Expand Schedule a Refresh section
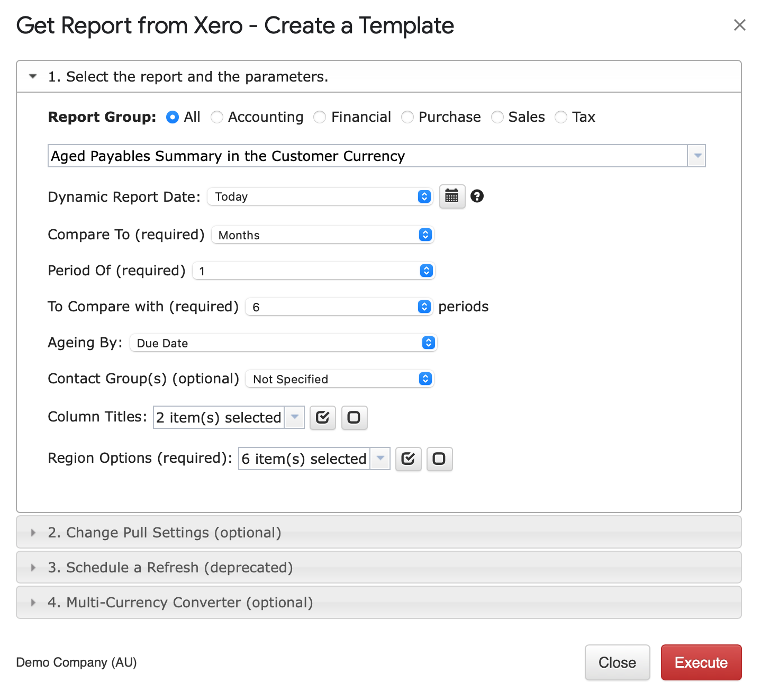 379,567
